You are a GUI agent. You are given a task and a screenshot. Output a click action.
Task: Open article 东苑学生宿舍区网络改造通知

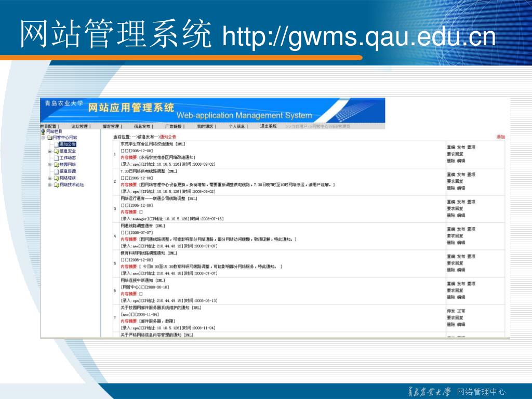148,144
